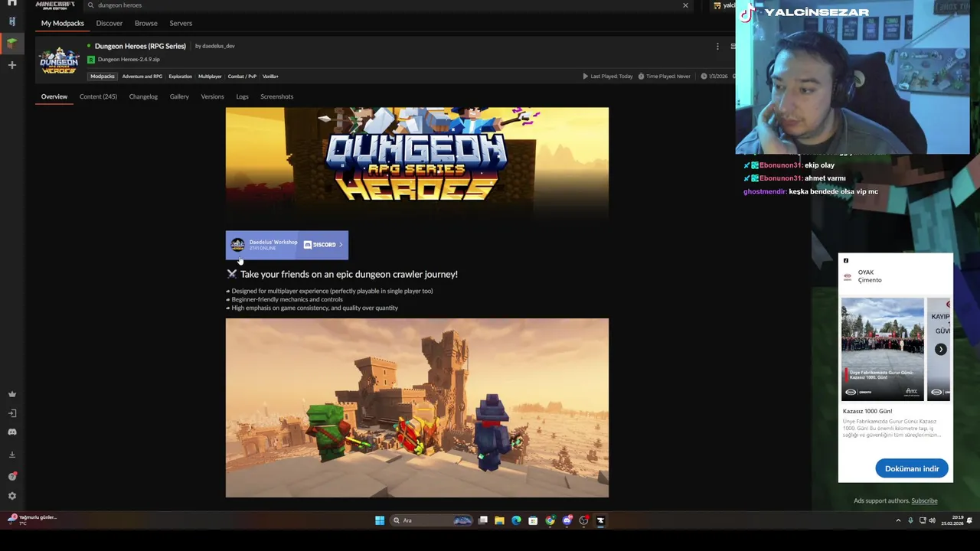Expand hidden system tray icons chevron
The width and height of the screenshot is (980, 551).
[898, 520]
